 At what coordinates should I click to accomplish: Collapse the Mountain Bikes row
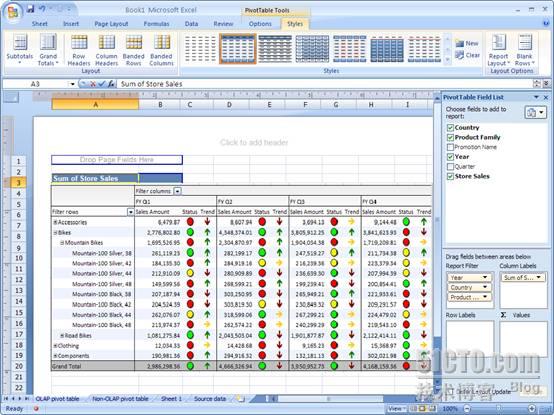click(62, 243)
